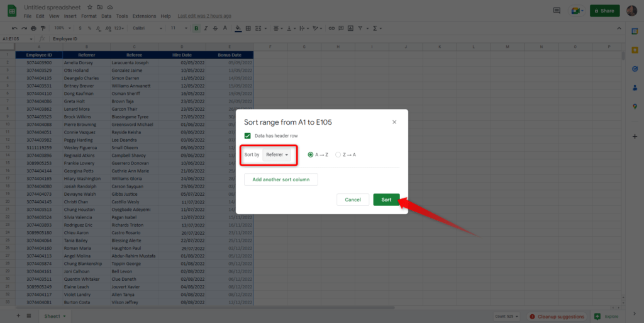This screenshot has height=323, width=644.
Task: Click the Merge cells icon
Action: [258, 28]
